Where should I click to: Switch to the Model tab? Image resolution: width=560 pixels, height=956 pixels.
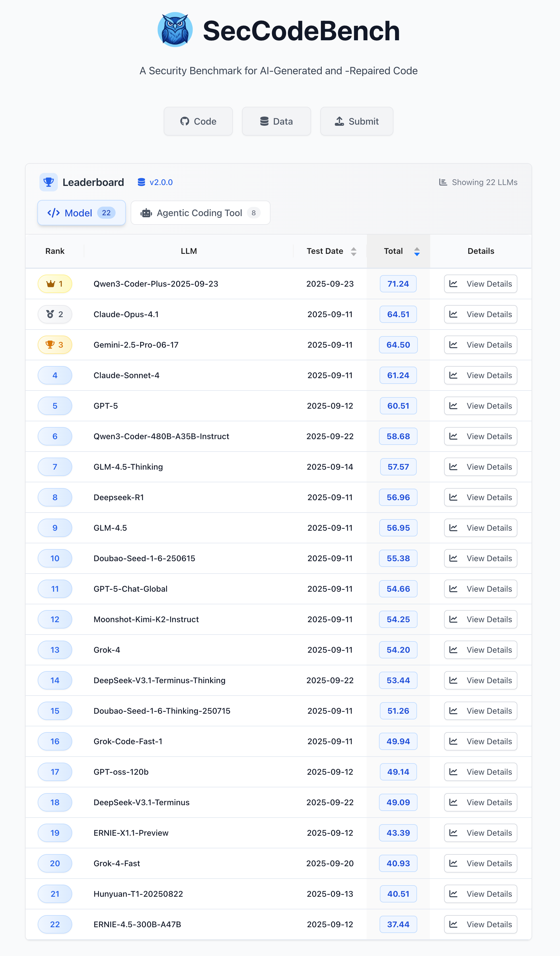pyautogui.click(x=81, y=213)
